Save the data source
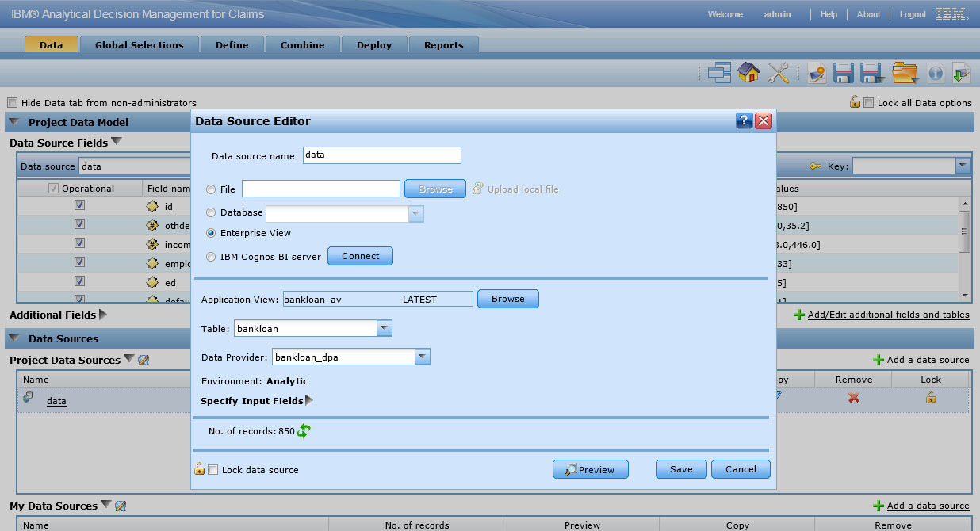The image size is (980, 531). pos(681,469)
